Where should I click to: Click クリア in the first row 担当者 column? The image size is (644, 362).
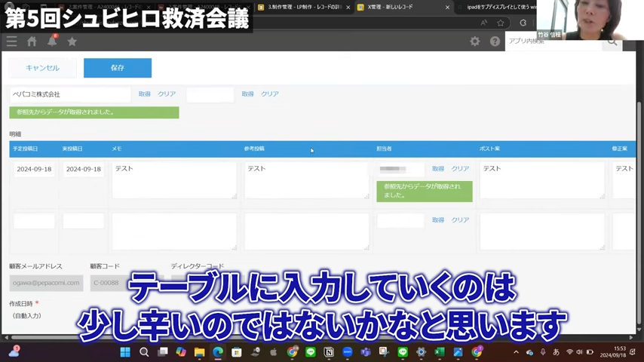click(x=460, y=169)
